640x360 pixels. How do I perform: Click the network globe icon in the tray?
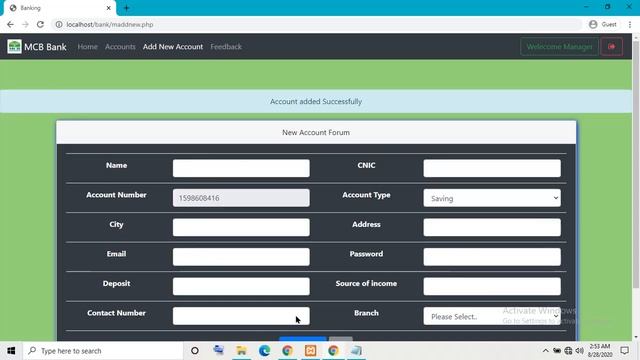(x=568, y=351)
